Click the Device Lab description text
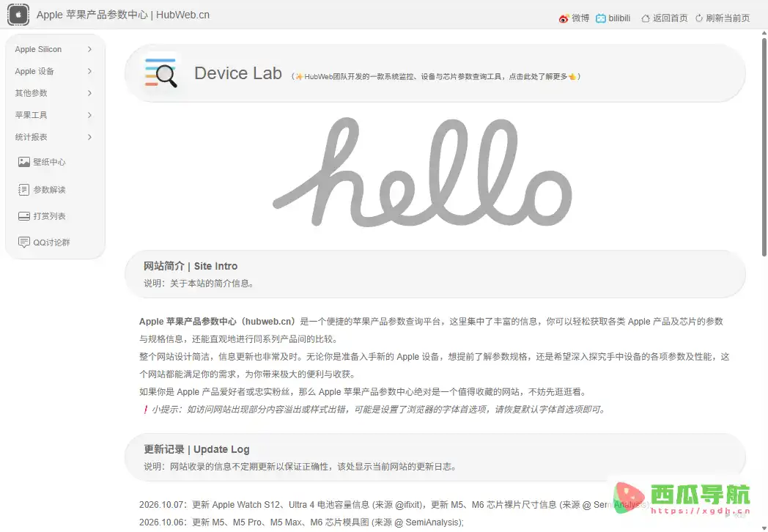The width and height of the screenshot is (768, 532). point(436,76)
